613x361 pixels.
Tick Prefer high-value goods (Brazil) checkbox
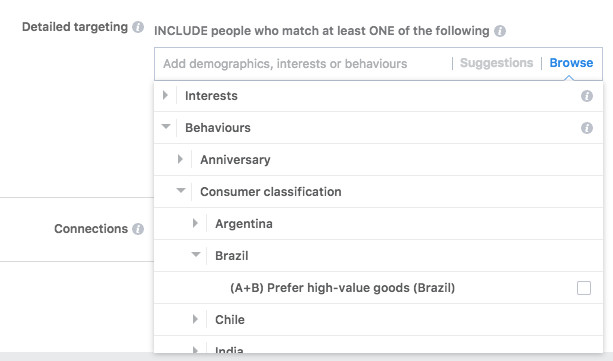(x=584, y=288)
